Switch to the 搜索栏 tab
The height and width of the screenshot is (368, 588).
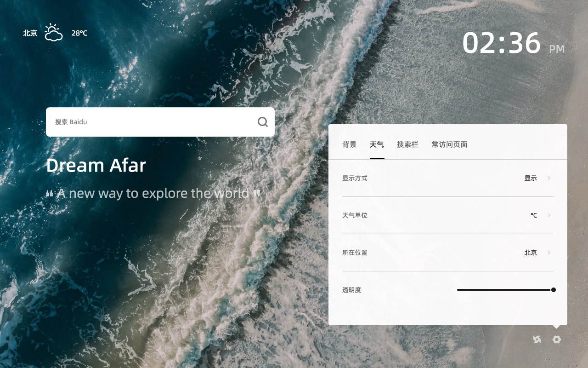tap(408, 144)
